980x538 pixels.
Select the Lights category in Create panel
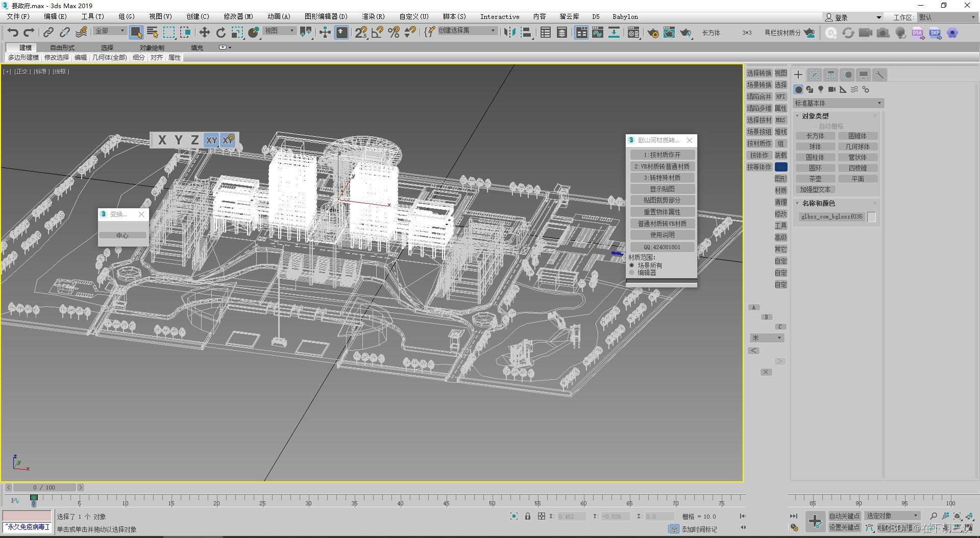pos(821,90)
